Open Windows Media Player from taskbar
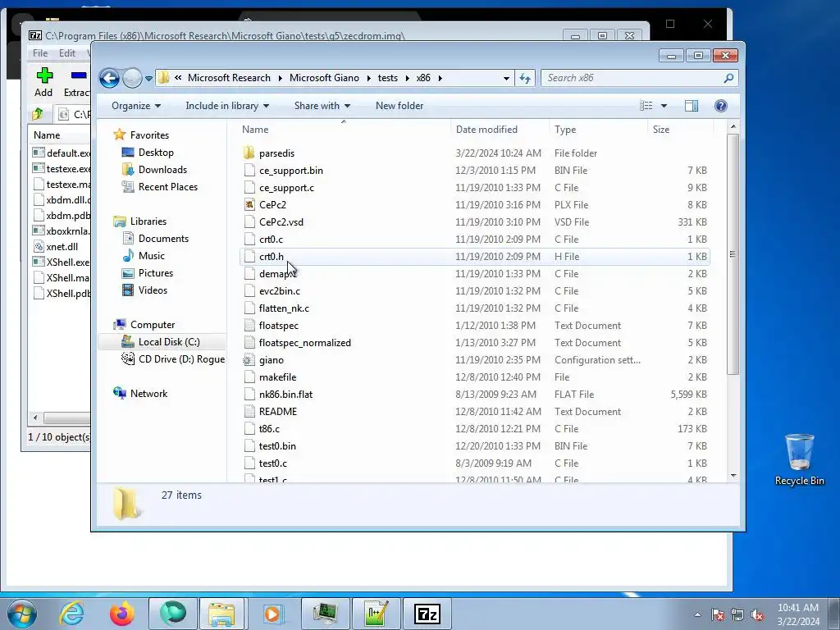 [x=274, y=614]
